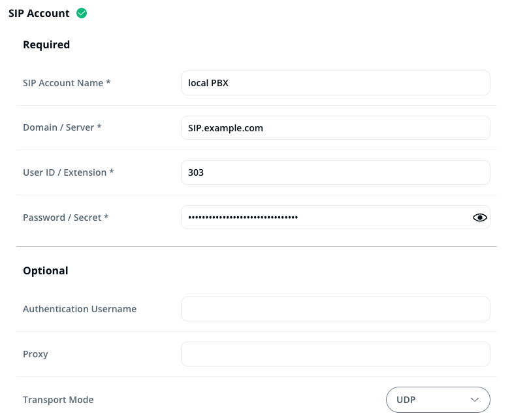This screenshot has width=514, height=420.
Task: Click the "SIP Account Name *" label
Action: [67, 83]
